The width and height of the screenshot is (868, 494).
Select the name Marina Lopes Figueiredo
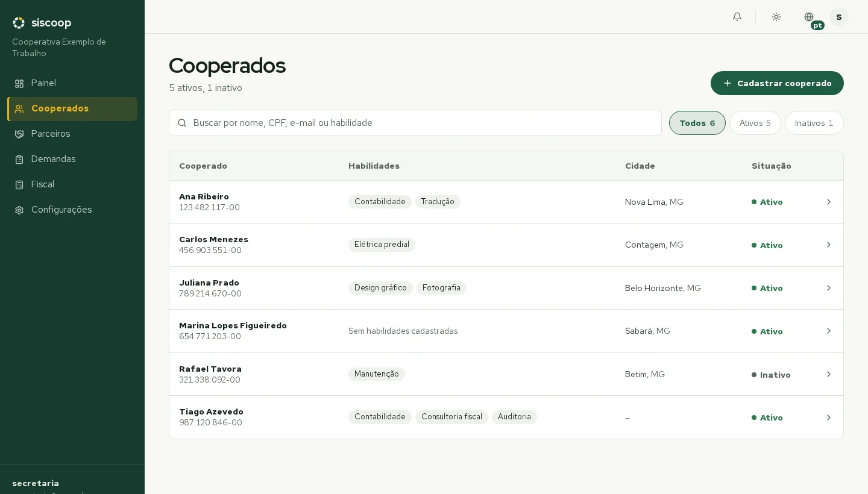(233, 325)
